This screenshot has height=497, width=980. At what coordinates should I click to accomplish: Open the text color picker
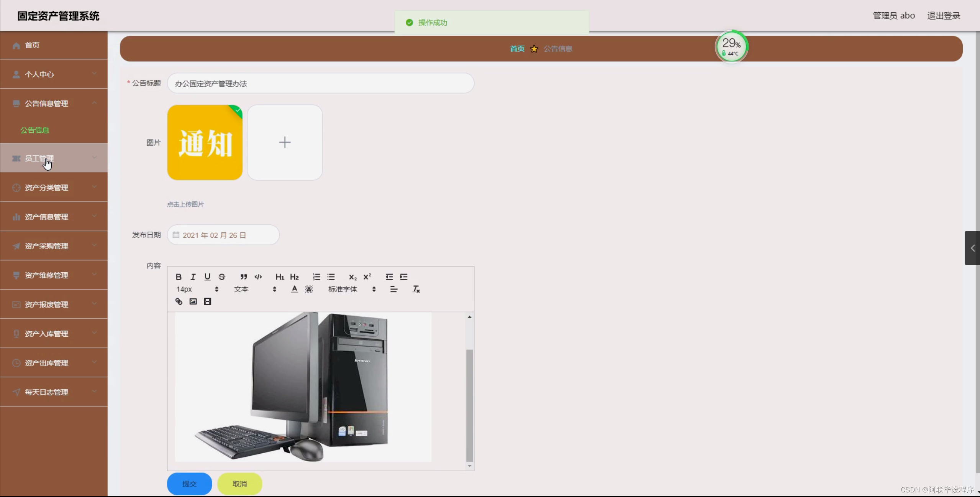(x=294, y=289)
